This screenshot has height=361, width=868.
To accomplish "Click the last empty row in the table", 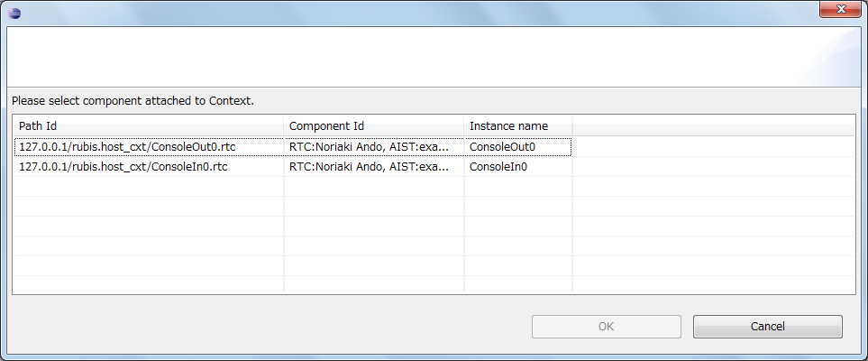I will pos(434,285).
